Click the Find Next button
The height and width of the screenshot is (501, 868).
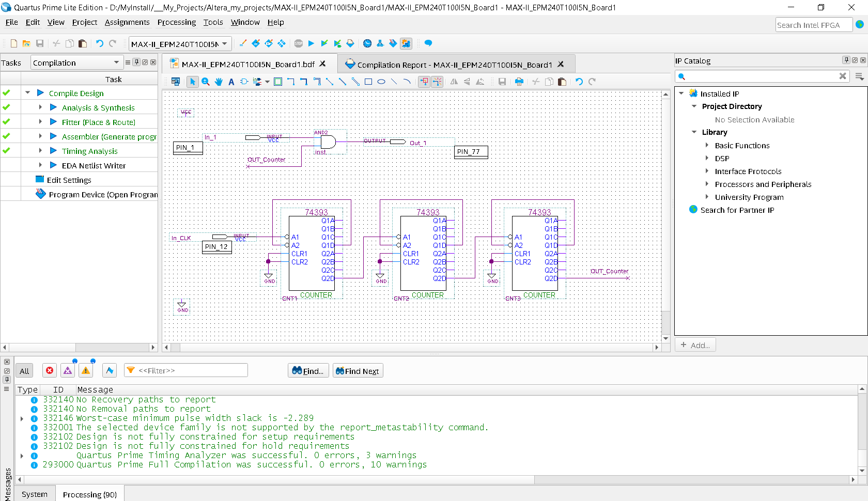pos(358,371)
